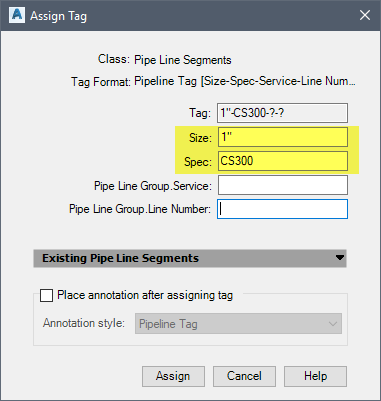
Task: Click the Assign Tag title bar text
Action: tap(58, 16)
